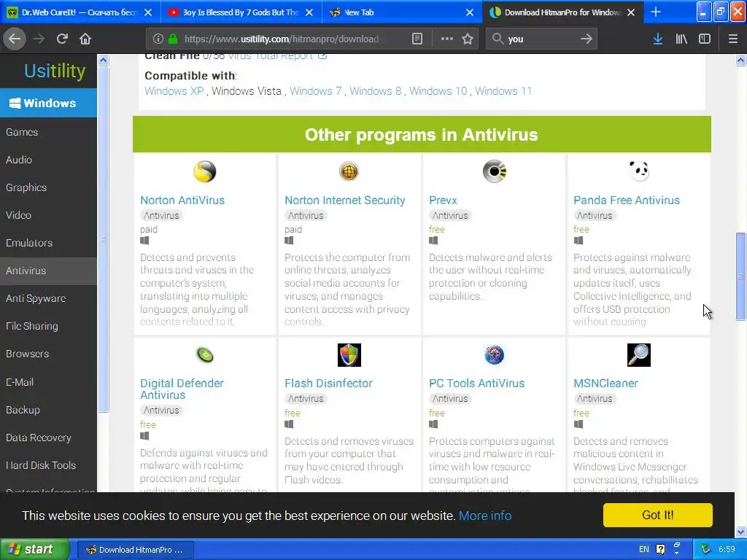Open the Firefox hamburger menu

pos(732,39)
